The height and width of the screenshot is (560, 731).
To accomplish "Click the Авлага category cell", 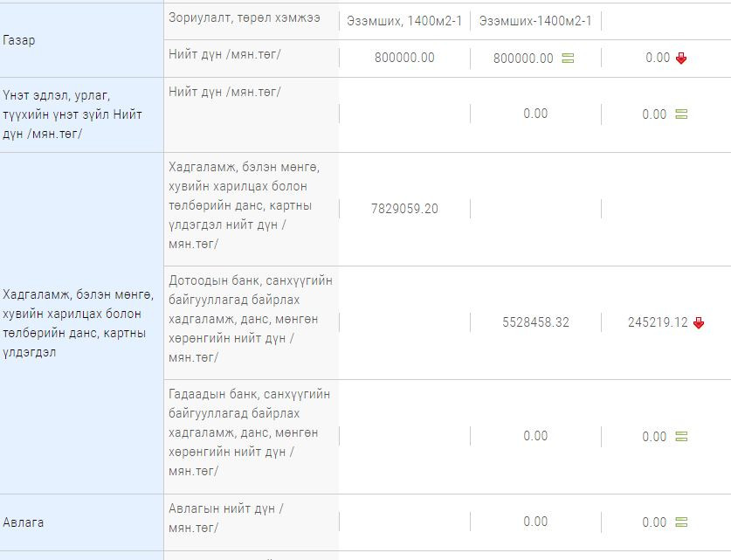I will click(81, 522).
